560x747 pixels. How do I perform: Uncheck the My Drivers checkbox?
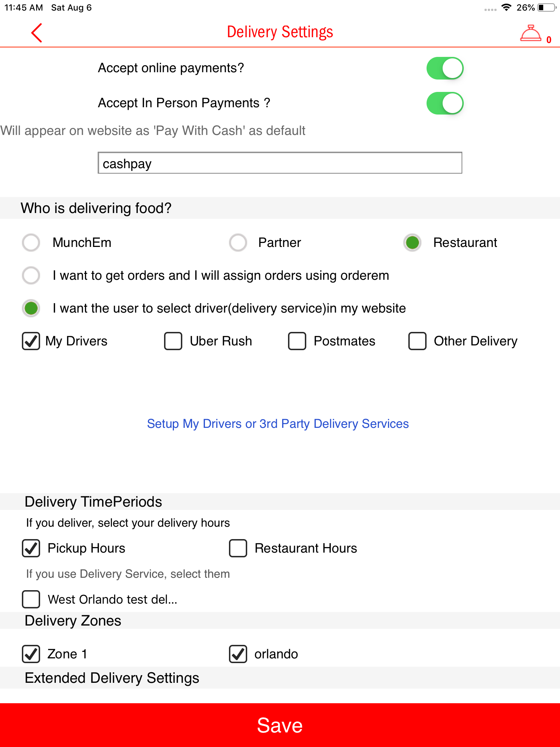pyautogui.click(x=31, y=341)
